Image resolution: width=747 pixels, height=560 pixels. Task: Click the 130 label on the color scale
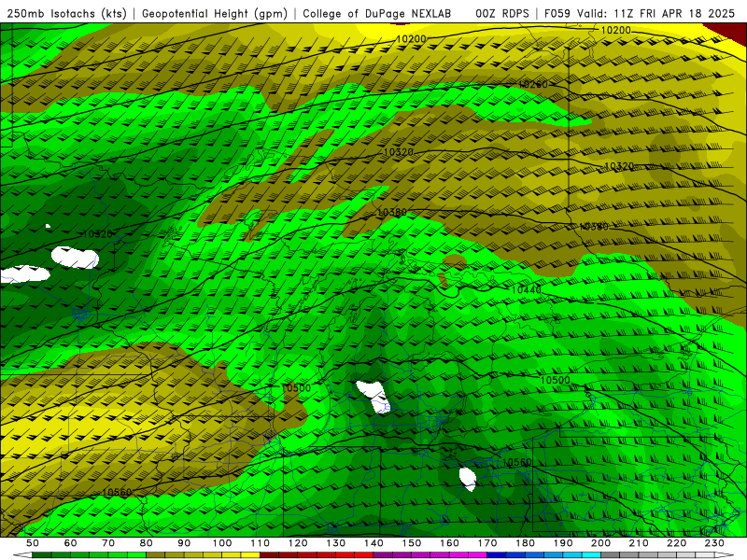(x=335, y=543)
